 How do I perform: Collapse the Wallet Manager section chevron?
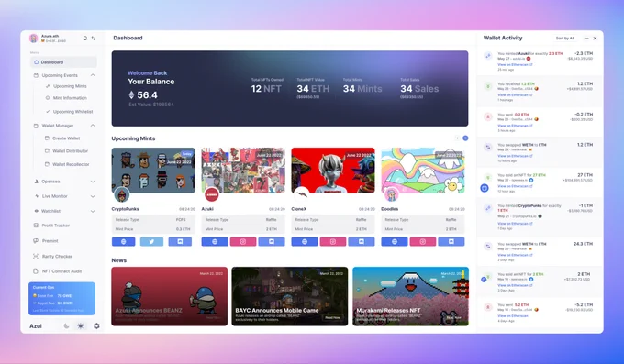pyautogui.click(x=93, y=126)
